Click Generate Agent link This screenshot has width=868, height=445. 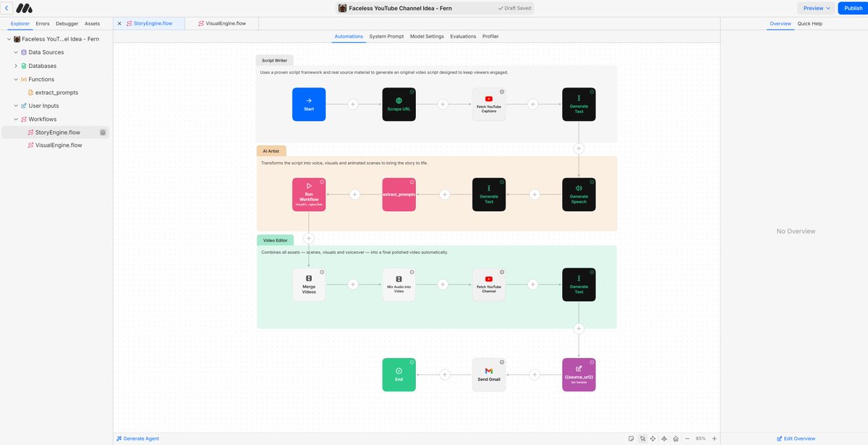click(137, 438)
